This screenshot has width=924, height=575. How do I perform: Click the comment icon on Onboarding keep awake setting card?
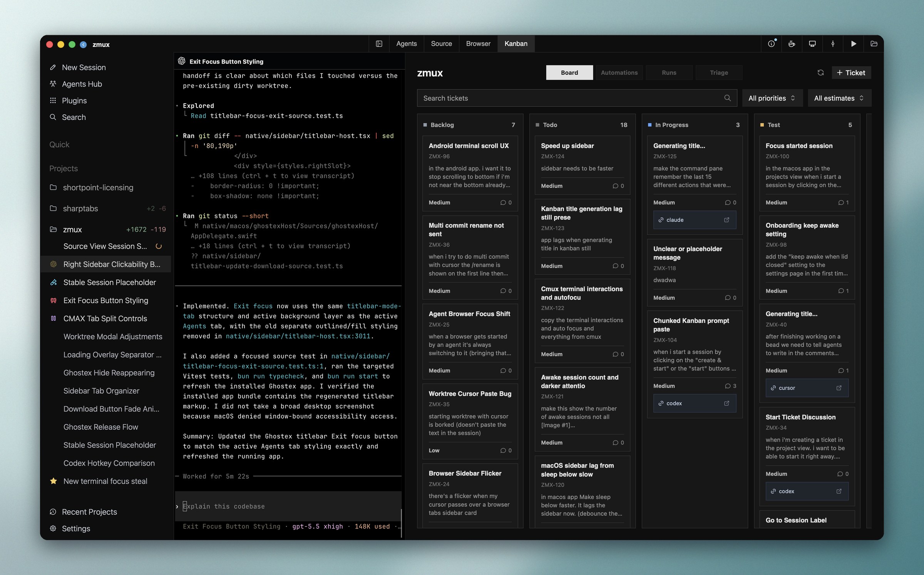(x=841, y=291)
